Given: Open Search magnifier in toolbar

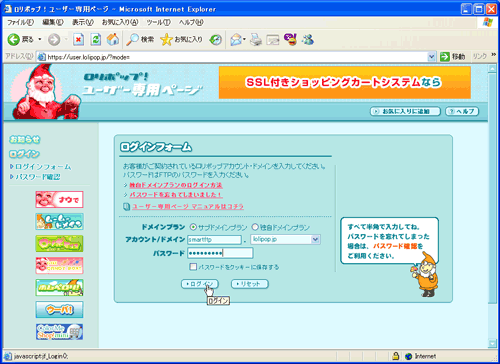Looking at the screenshot, I should pyautogui.click(x=132, y=39).
